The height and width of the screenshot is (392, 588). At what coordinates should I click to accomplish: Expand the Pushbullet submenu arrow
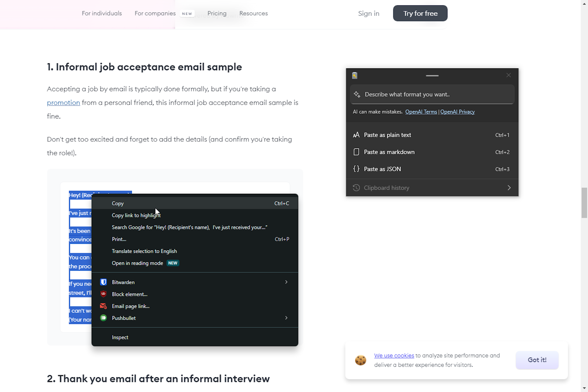coord(286,318)
